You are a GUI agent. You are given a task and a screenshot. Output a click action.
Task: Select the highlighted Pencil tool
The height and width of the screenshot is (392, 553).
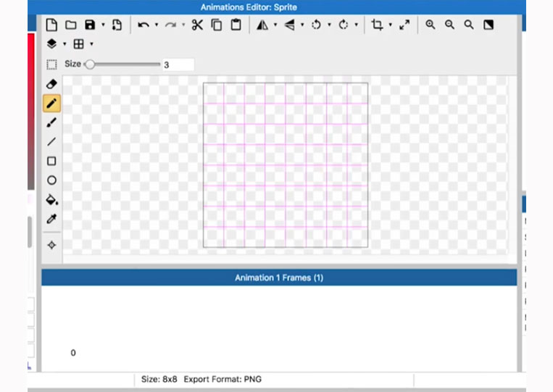pos(51,104)
